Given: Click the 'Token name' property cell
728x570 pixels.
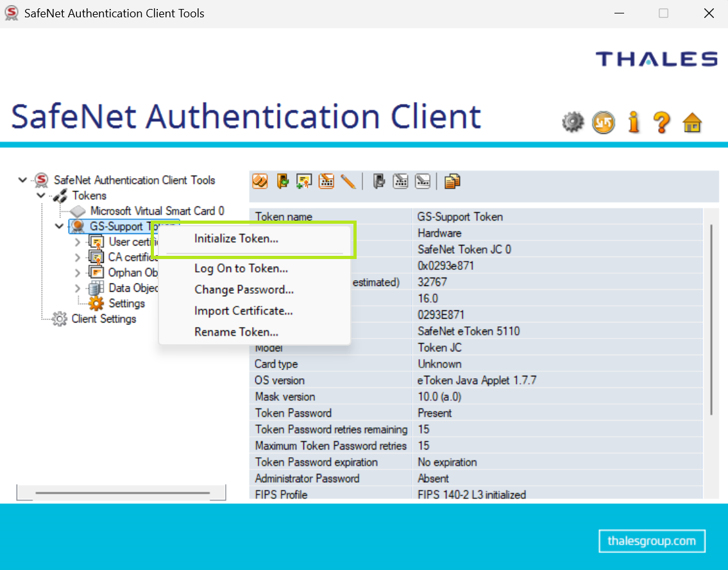Looking at the screenshot, I should 330,217.
